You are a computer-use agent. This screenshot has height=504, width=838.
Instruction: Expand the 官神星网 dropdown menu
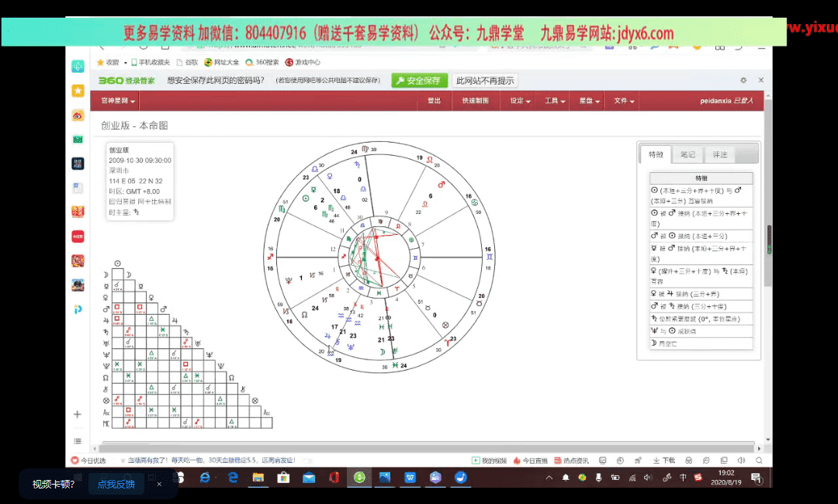click(x=118, y=101)
